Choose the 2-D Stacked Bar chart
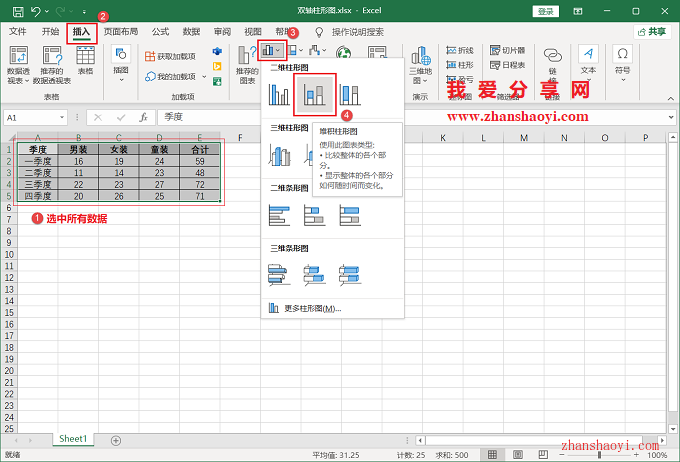This screenshot has width=680, height=462. pyautogui.click(x=314, y=215)
